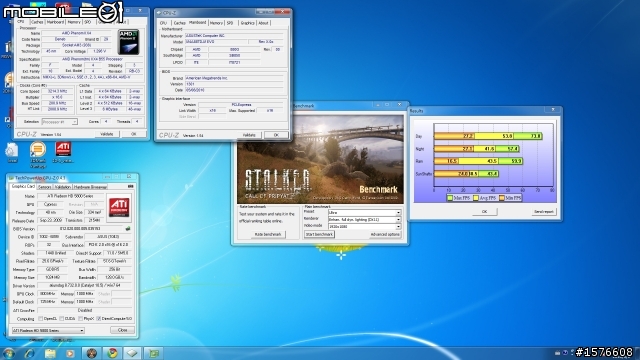Screen dimensions: 640x360
Task: Select the Graphics Card tab in GPU-Z
Action: pos(23,187)
